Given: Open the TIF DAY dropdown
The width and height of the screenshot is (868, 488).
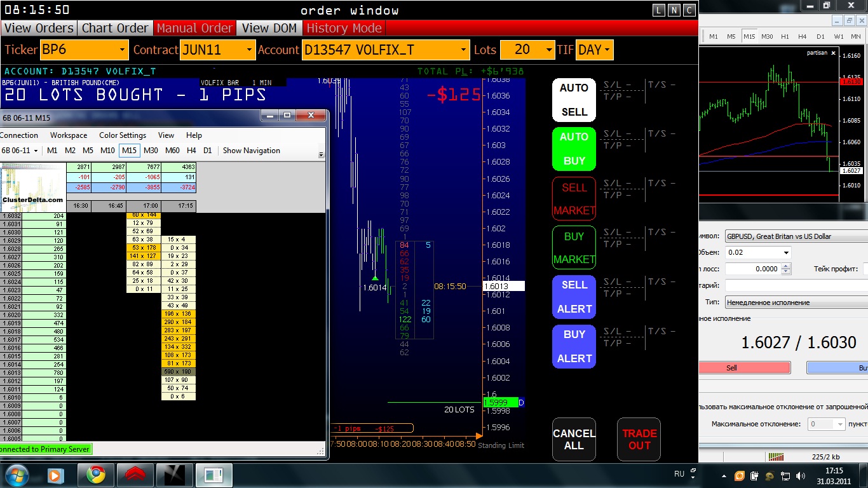Looking at the screenshot, I should click(607, 50).
